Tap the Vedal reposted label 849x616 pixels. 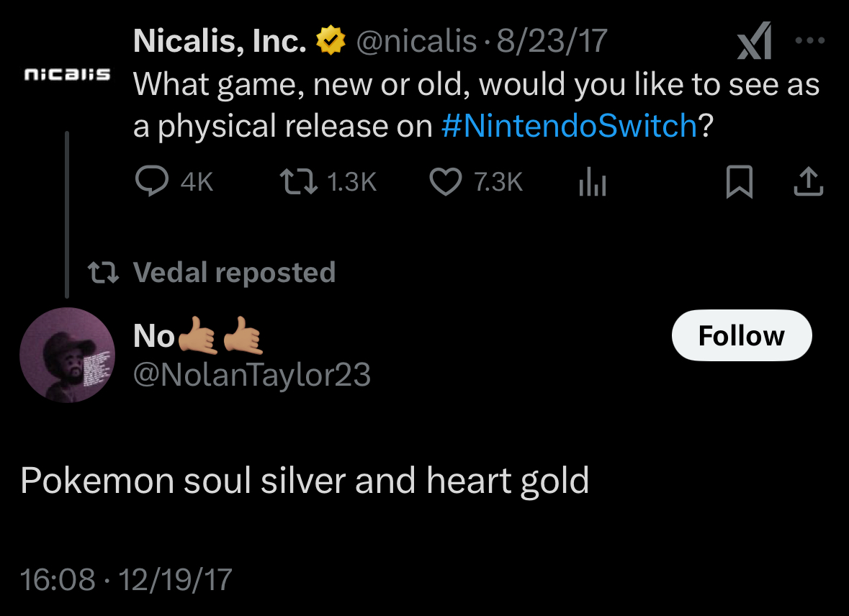(234, 273)
